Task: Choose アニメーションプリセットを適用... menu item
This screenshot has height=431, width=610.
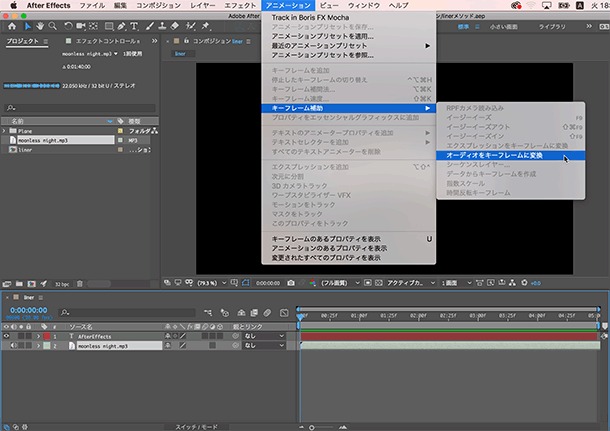Action: coord(349,36)
